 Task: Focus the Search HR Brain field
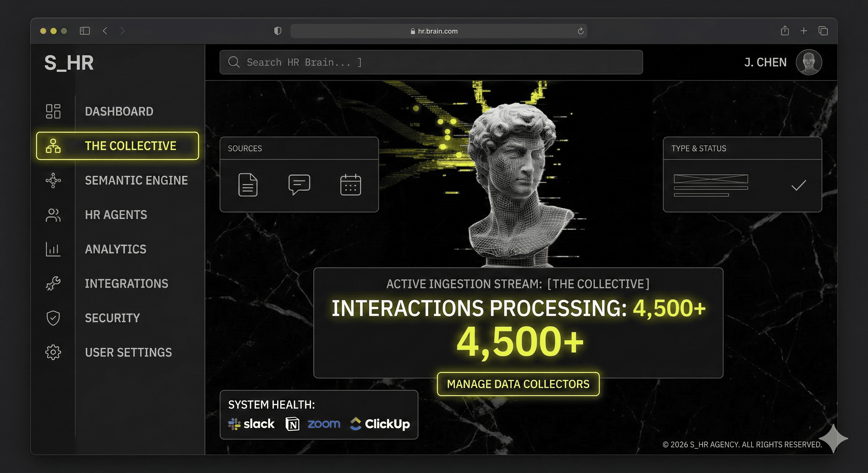coord(431,62)
